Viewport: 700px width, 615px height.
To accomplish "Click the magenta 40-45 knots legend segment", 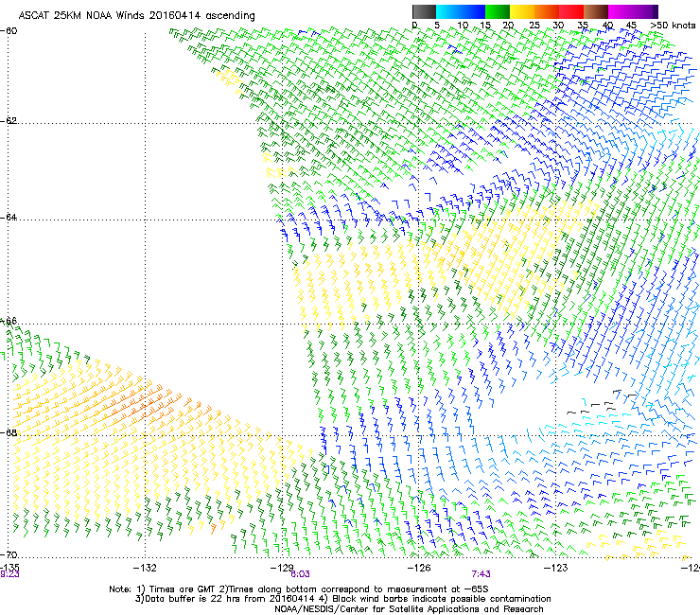I will 621,11.
